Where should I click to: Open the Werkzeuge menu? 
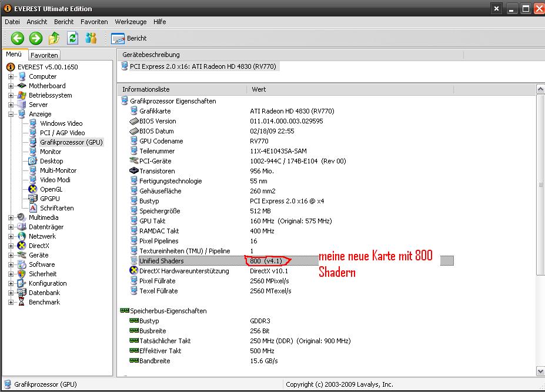coord(131,22)
